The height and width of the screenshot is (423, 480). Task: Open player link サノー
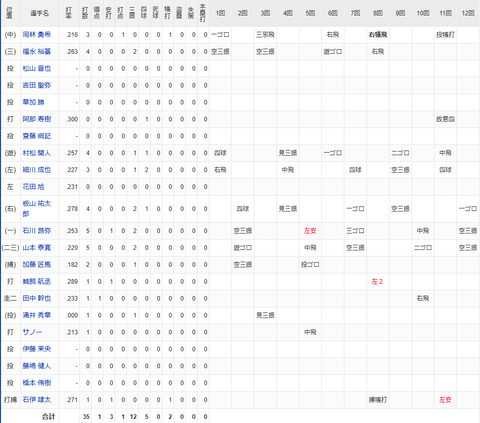pos(32,332)
